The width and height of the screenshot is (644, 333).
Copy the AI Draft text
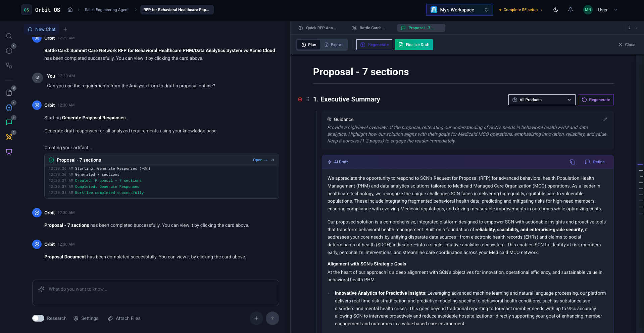tap(572, 162)
